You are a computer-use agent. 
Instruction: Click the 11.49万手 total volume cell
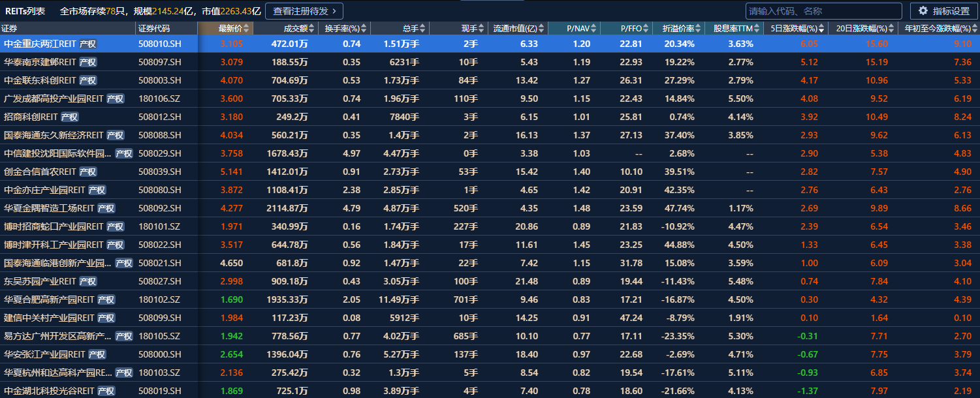[x=398, y=299]
